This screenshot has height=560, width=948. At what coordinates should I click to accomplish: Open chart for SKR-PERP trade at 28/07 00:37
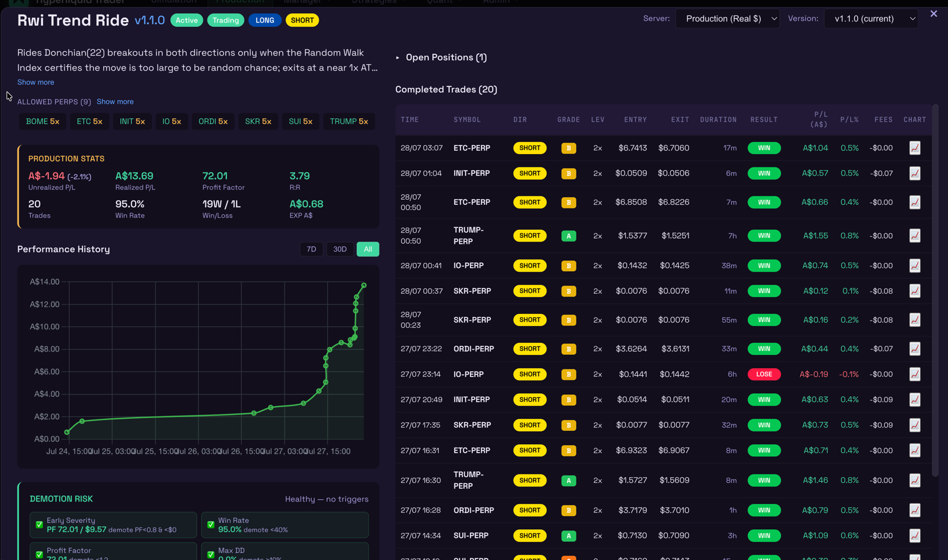pos(915,291)
